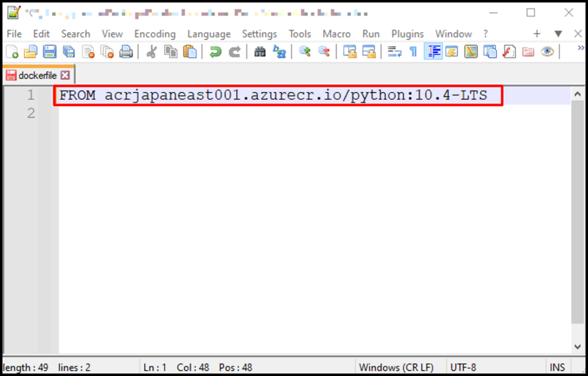Click the User Defined Language icon

[452, 52]
